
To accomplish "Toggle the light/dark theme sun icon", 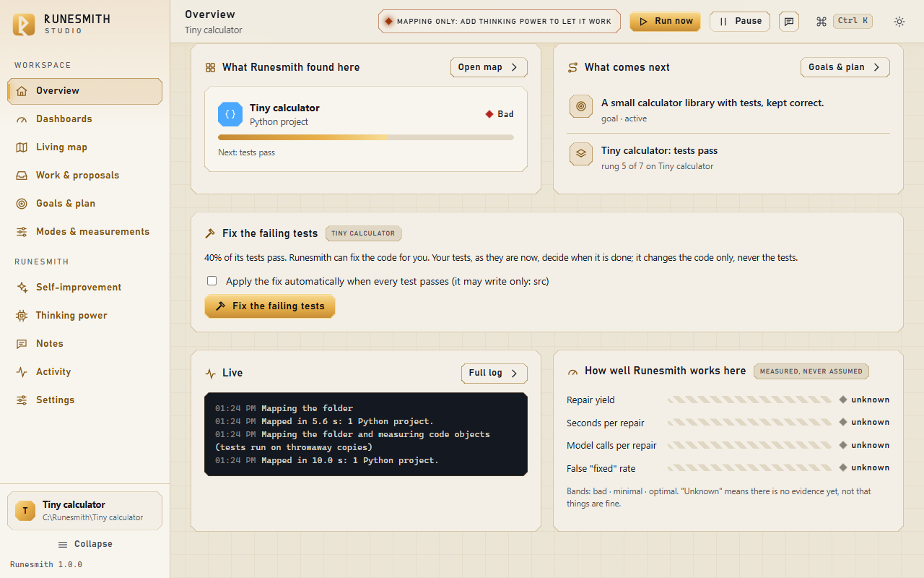I will click(899, 22).
